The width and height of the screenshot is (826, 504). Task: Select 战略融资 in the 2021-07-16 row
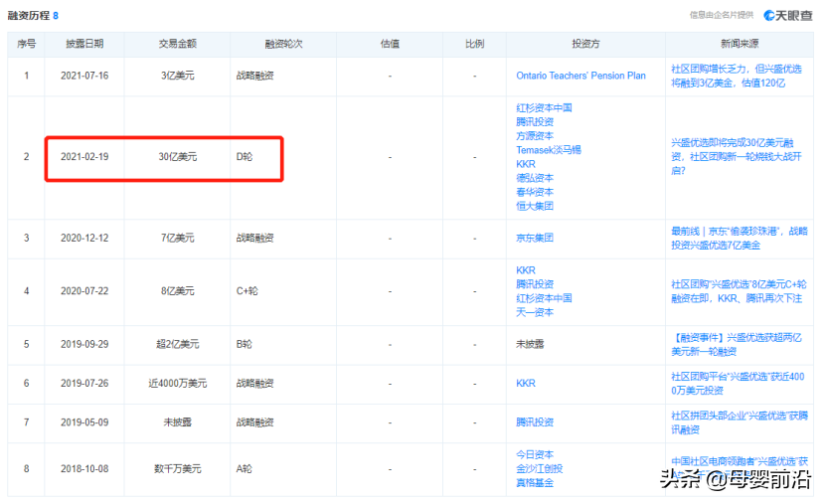[255, 76]
